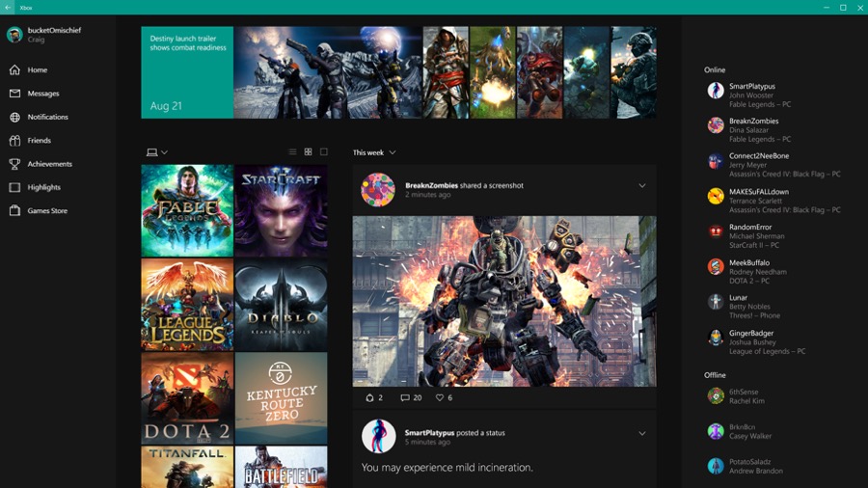Open the Dota 2 game tile

pos(187,398)
